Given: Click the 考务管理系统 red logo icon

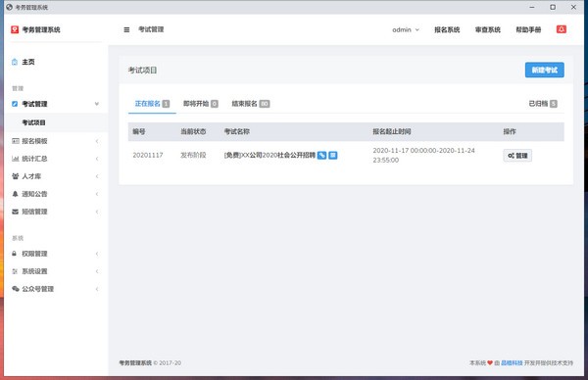Looking at the screenshot, I should [15, 29].
